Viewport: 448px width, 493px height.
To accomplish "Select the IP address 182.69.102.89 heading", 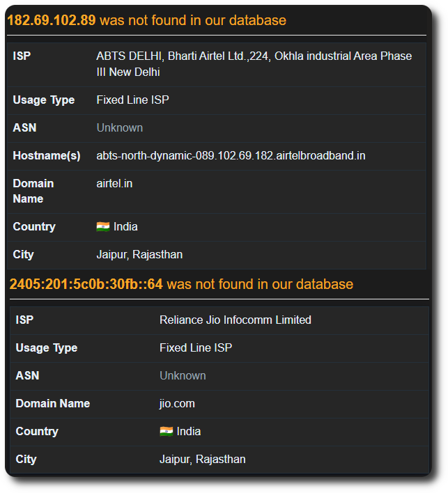I will tap(52, 20).
